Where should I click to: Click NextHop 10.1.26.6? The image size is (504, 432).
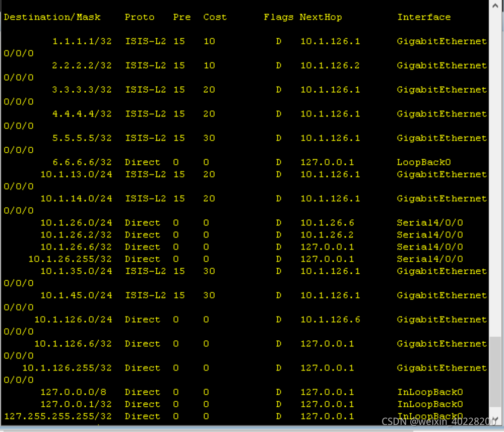tap(327, 222)
